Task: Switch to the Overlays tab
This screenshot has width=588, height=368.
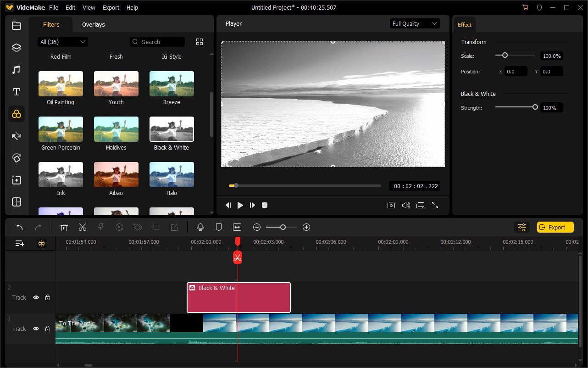Action: pos(93,24)
